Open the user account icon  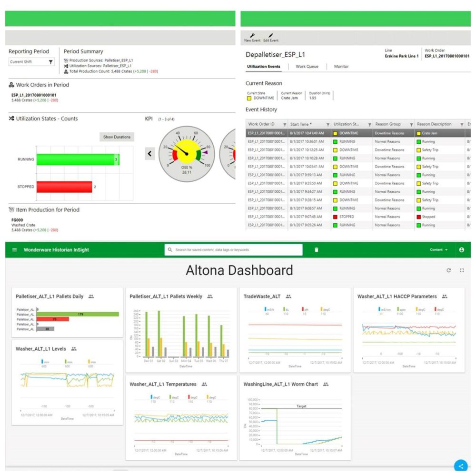click(x=461, y=250)
